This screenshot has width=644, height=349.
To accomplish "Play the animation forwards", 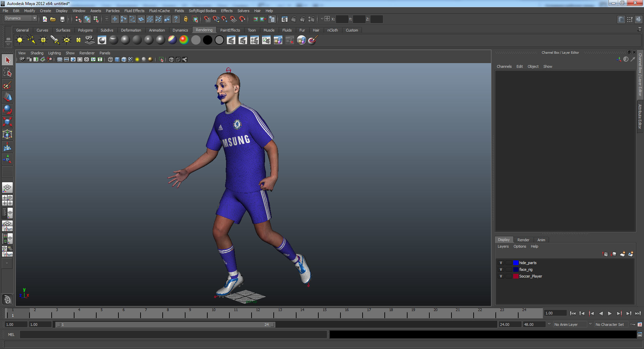I will coord(610,313).
